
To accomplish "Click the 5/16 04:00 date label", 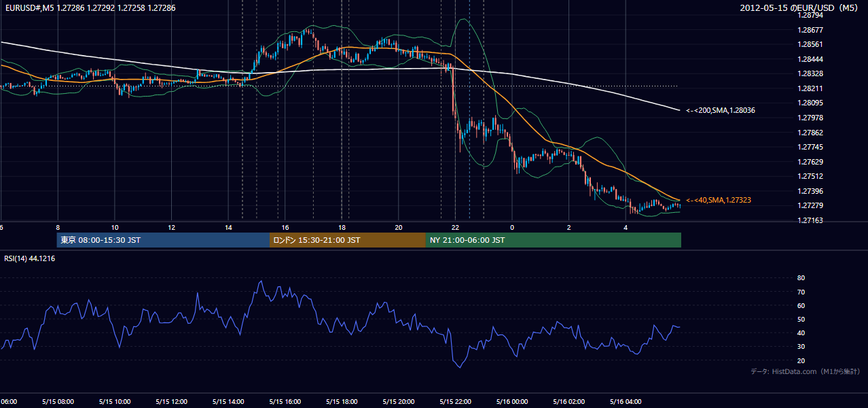I will tap(626, 401).
